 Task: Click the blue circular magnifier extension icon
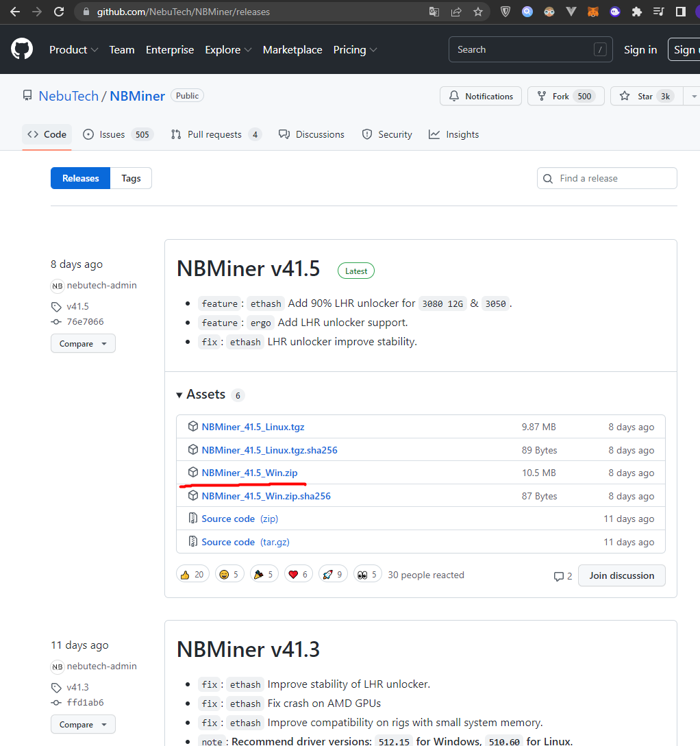click(527, 12)
